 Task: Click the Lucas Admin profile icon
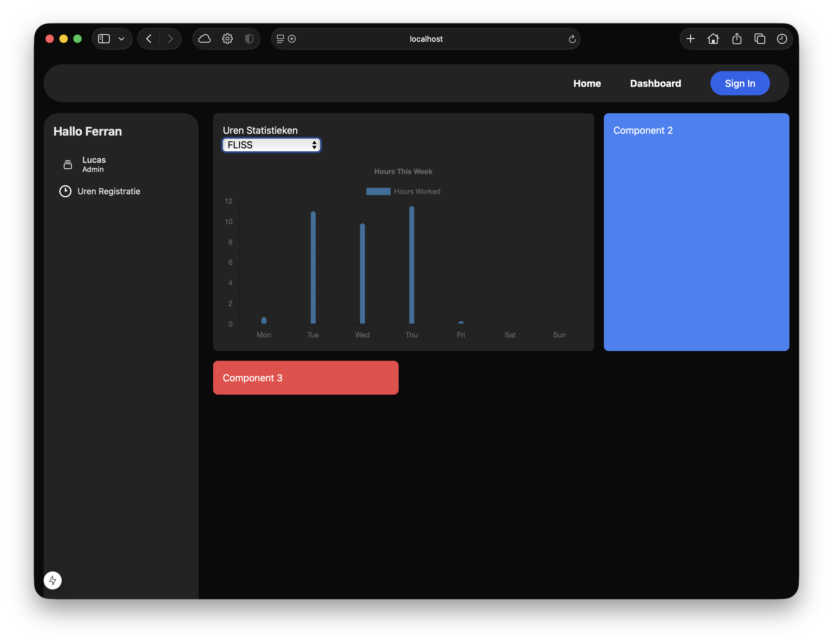(67, 164)
